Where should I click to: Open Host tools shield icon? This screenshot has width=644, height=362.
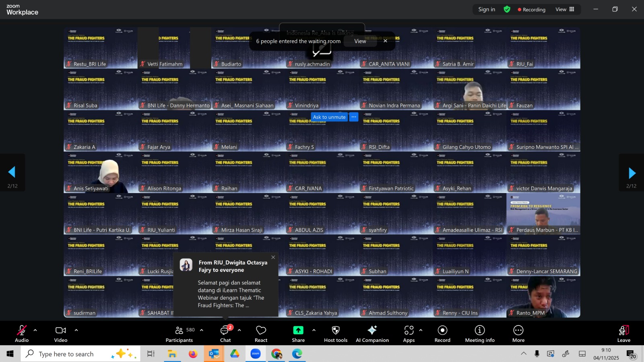click(336, 333)
